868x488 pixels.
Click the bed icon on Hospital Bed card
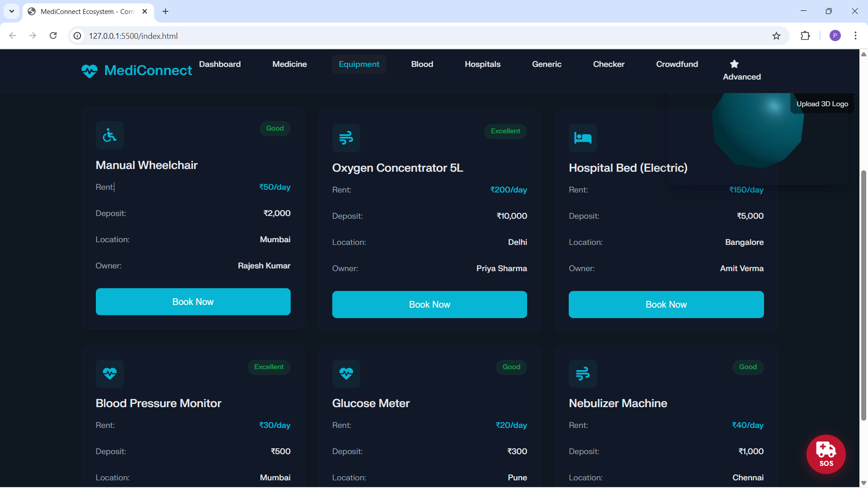pos(583,138)
